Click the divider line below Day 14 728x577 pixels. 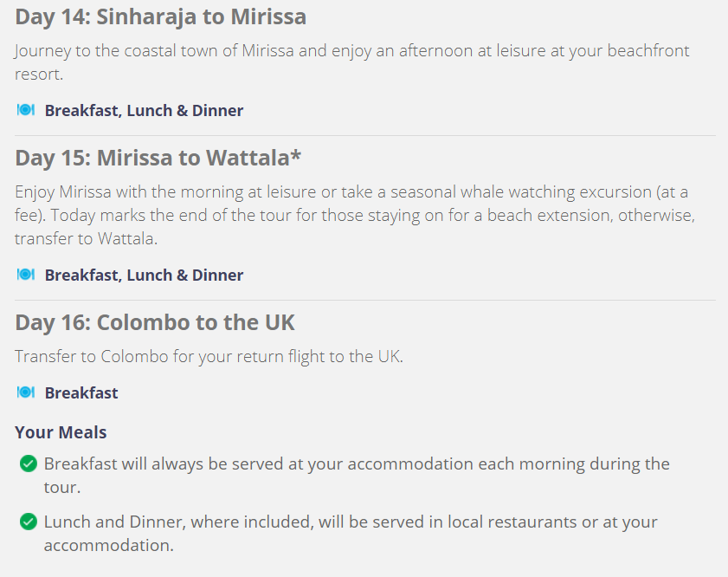point(365,136)
